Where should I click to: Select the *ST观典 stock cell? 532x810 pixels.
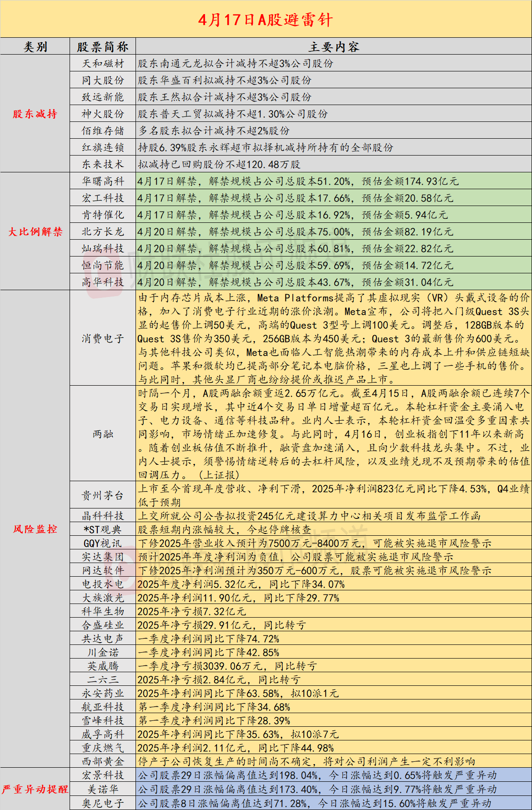103,529
